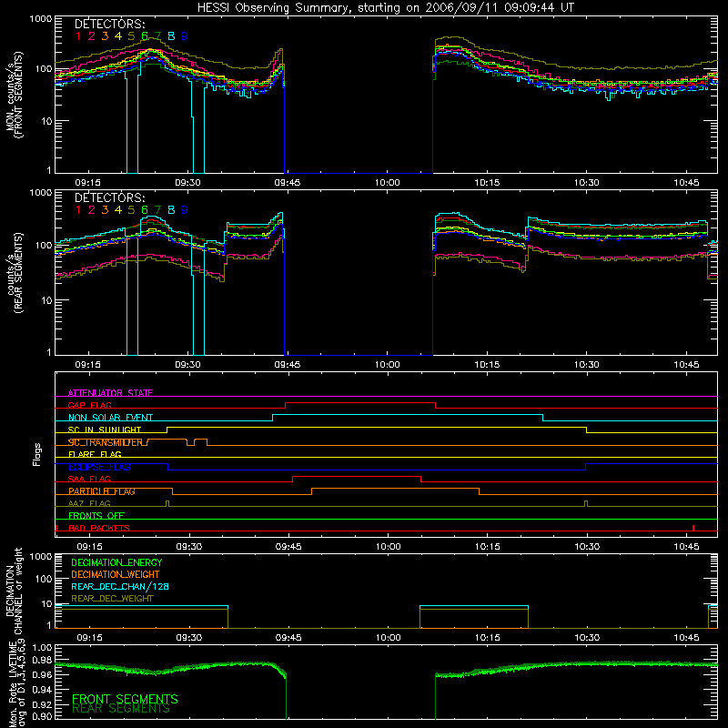Click the REAR SEGMENTS livetime legend label
This screenshot has width=728, height=728.
(121, 709)
